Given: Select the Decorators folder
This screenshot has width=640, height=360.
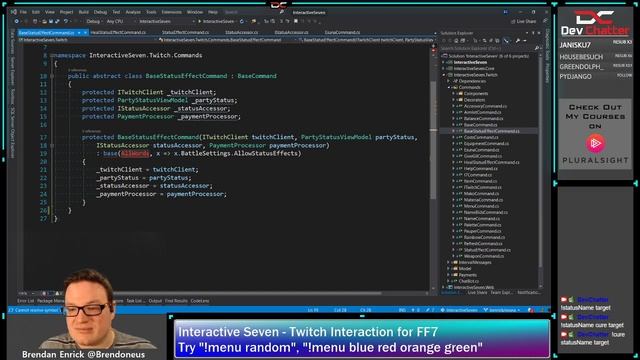Looking at the screenshot, I should tap(474, 100).
